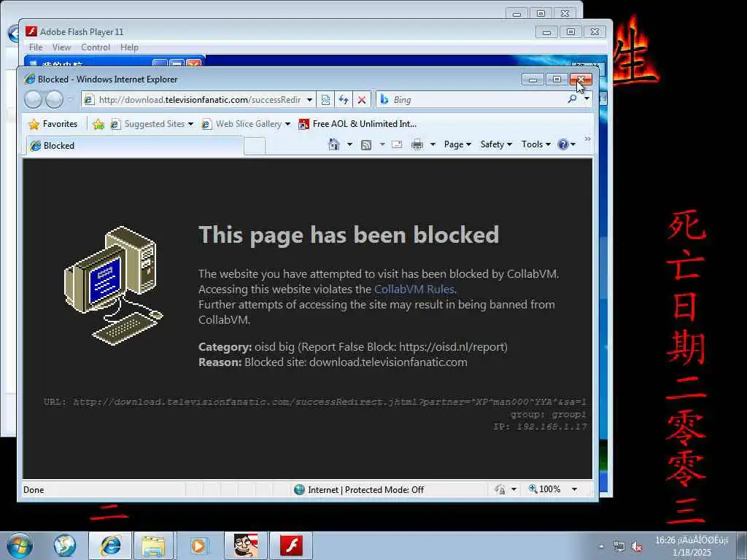This screenshot has height=560, width=747.
Task: Click the Home icon in command bar
Action: (x=334, y=144)
